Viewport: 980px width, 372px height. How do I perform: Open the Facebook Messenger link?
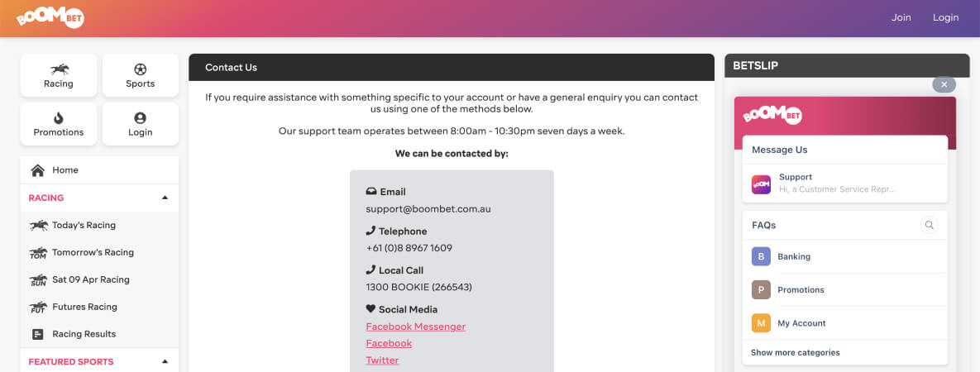(416, 327)
